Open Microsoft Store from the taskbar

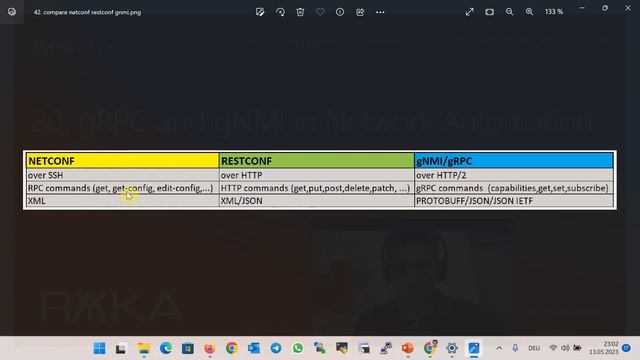(x=187, y=348)
